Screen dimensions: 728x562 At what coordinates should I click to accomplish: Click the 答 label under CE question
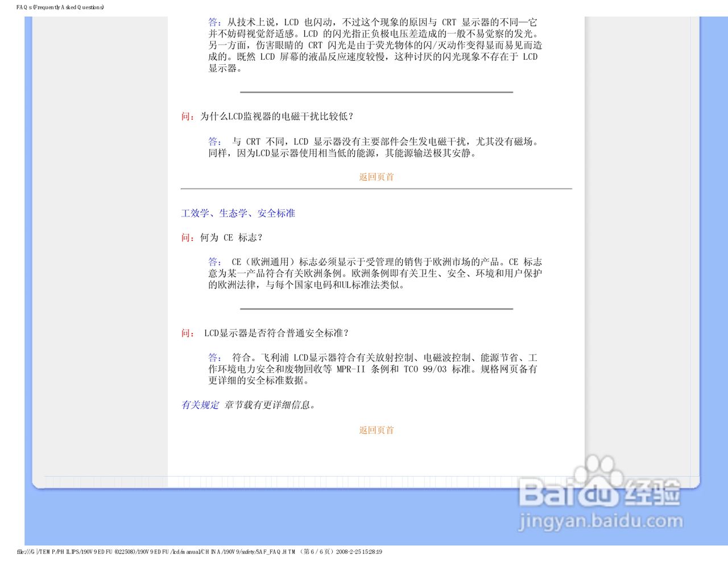tap(213, 261)
